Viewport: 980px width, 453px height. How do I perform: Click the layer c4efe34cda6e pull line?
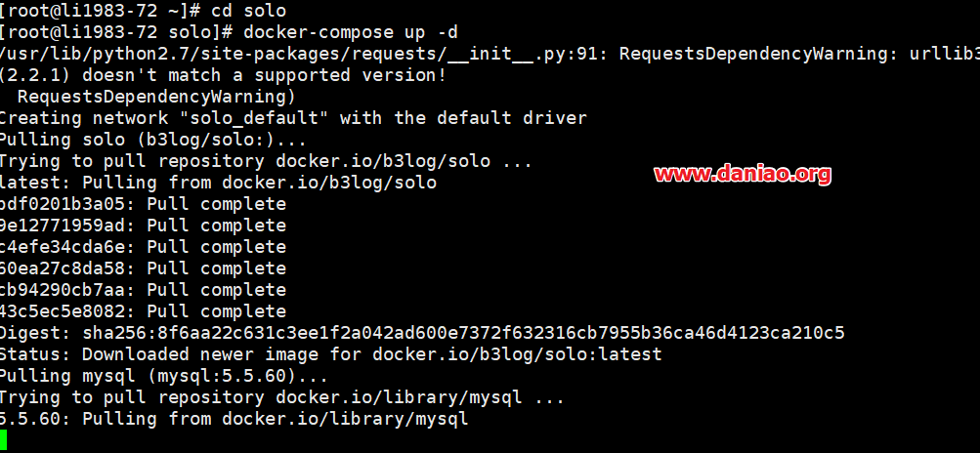point(143,247)
